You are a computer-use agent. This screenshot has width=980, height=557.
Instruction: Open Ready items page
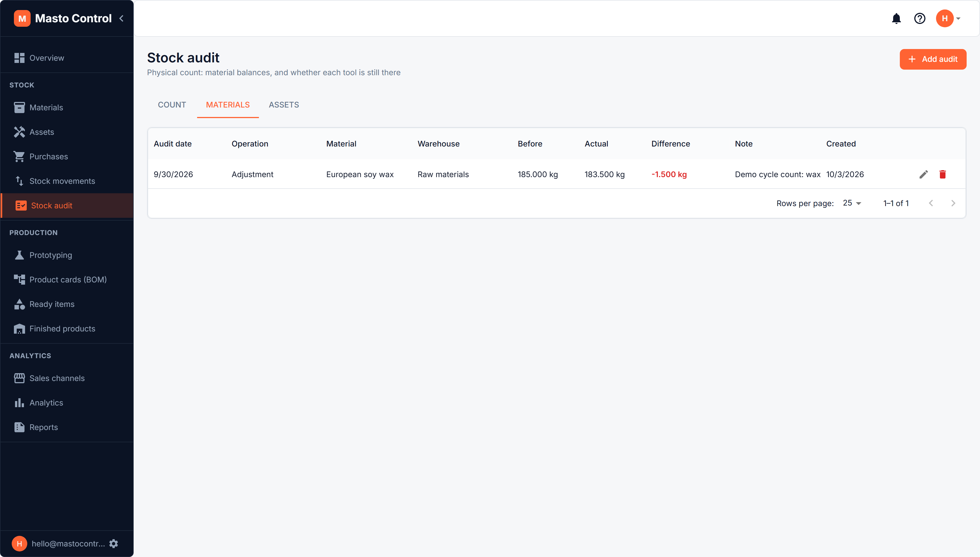tap(67, 304)
